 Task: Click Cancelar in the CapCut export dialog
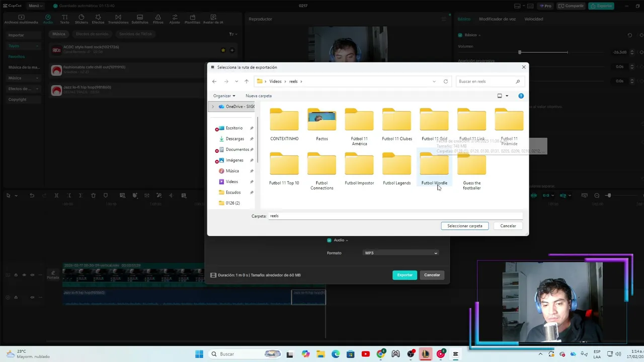pyautogui.click(x=432, y=275)
